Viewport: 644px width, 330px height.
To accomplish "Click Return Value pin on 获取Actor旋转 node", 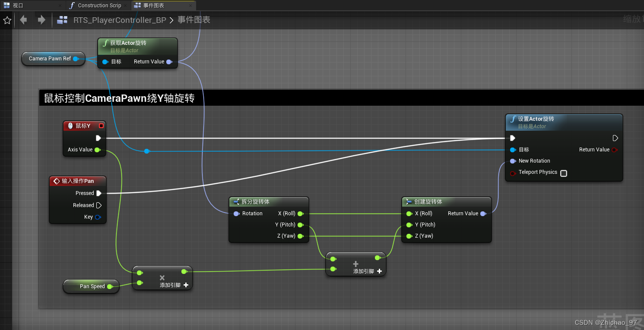I will coord(168,61).
